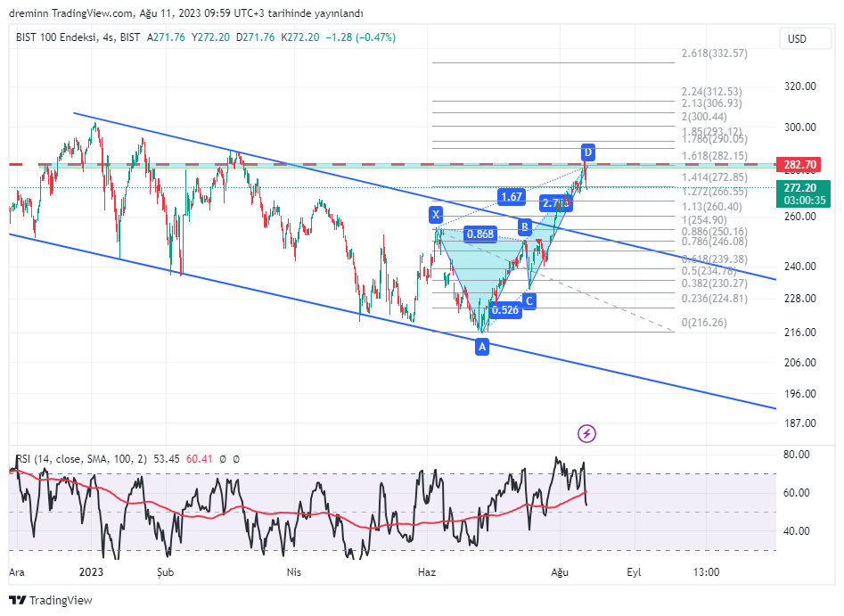Click Fibonacci level 0.236(224.81) label
This screenshot has height=616, width=844.
tap(714, 299)
